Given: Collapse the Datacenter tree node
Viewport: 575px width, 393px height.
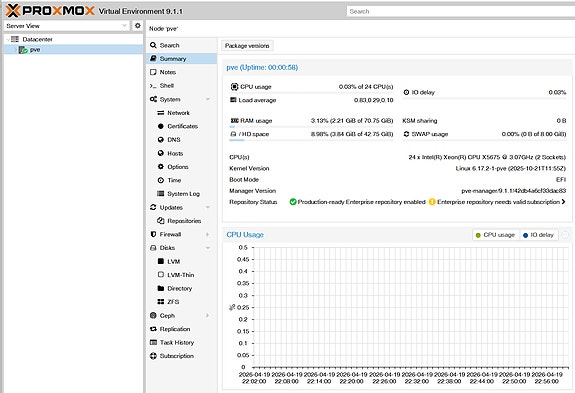Looking at the screenshot, I should tap(8, 39).
